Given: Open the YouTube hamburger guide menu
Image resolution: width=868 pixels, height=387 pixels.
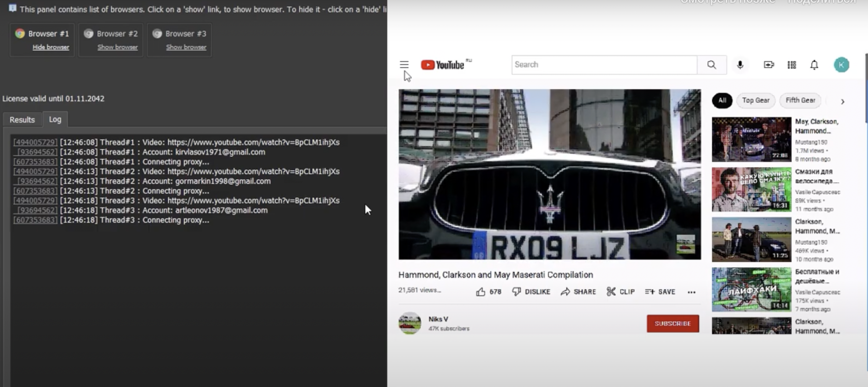Looking at the screenshot, I should (x=404, y=64).
